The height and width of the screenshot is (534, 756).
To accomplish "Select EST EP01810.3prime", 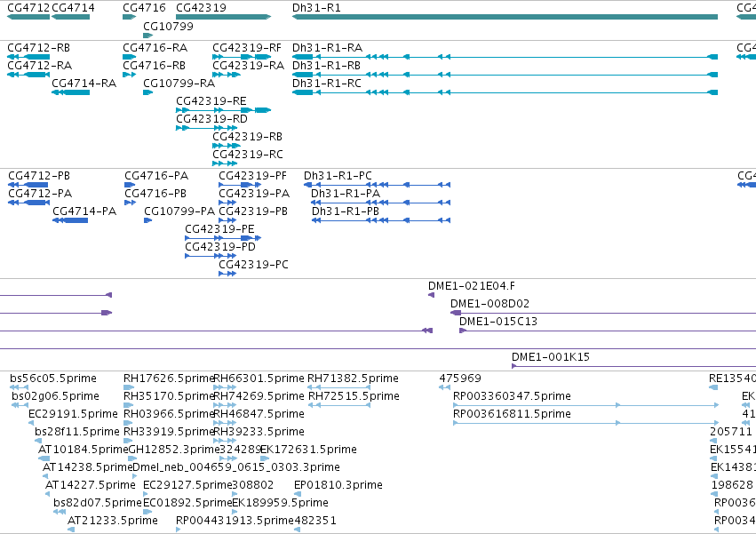I will click(x=338, y=485).
